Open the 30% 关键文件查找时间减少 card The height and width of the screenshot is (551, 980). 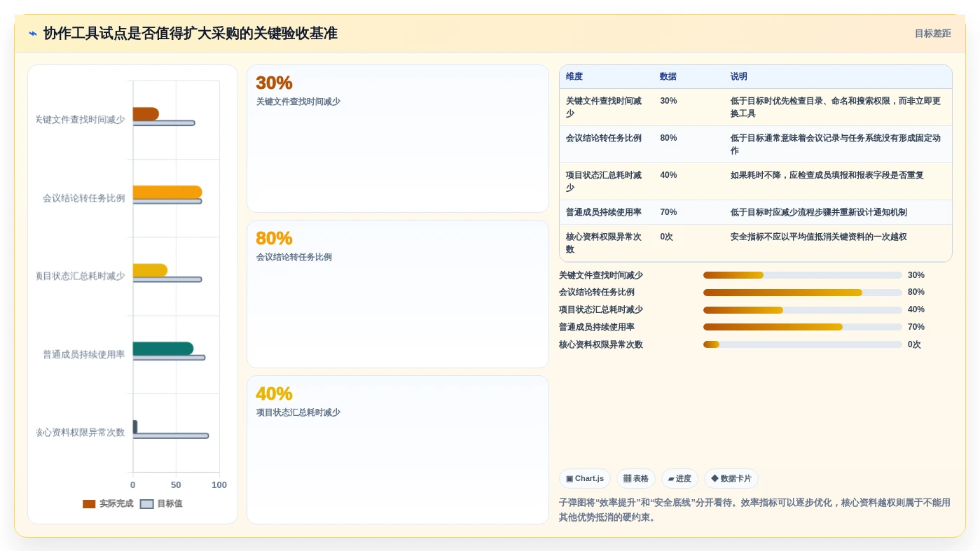[x=398, y=139]
